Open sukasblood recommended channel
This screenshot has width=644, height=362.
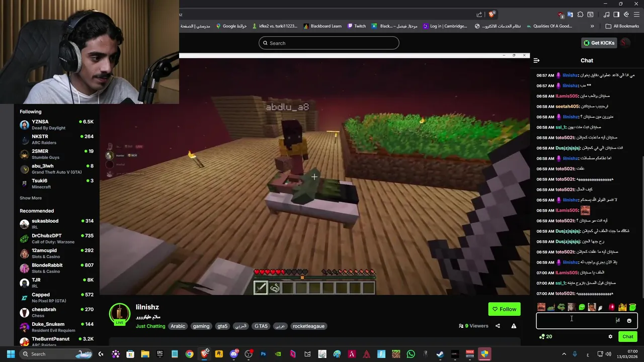pos(56,224)
